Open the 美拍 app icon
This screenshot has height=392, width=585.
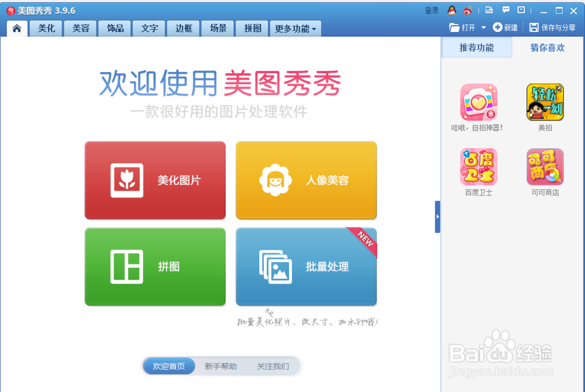(545, 102)
